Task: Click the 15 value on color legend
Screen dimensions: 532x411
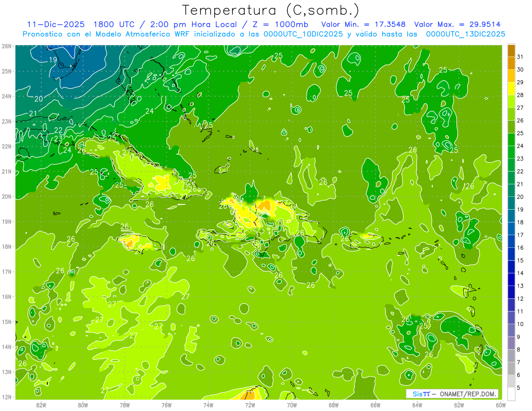Action: point(520,260)
